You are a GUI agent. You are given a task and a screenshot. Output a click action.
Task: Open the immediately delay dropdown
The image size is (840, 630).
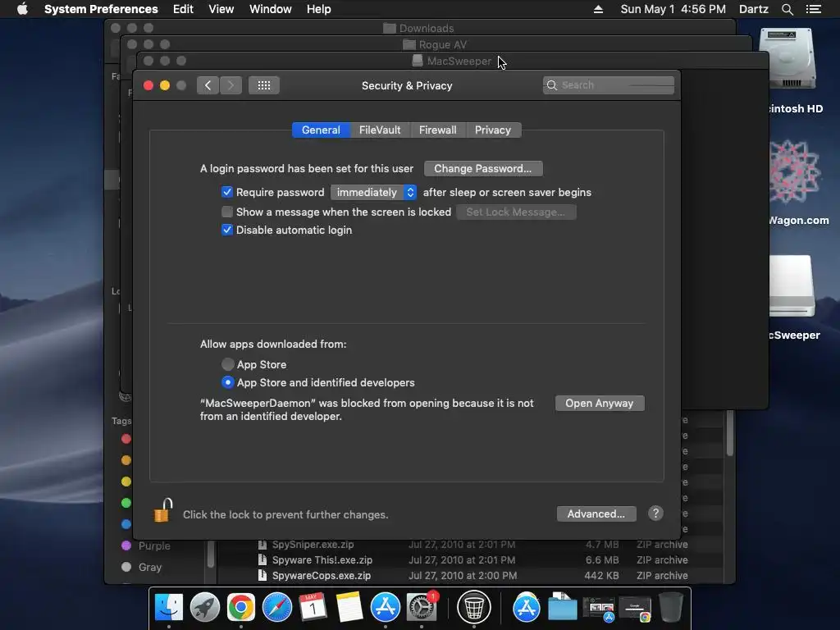(373, 192)
